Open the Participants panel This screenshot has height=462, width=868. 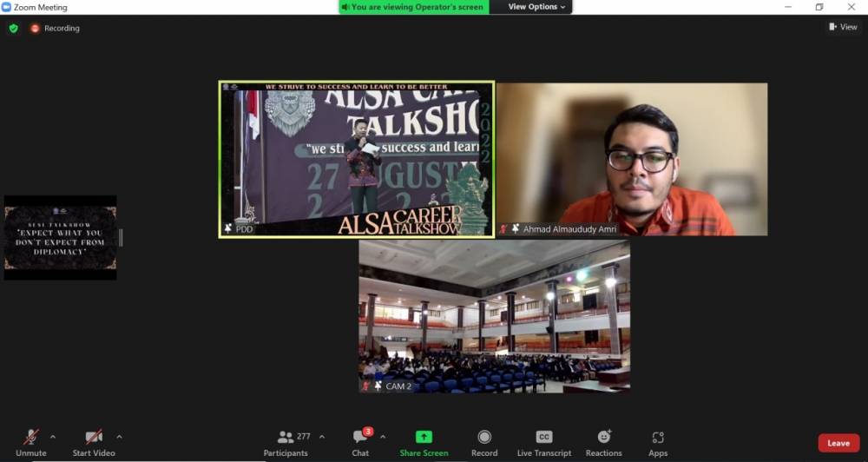click(286, 443)
